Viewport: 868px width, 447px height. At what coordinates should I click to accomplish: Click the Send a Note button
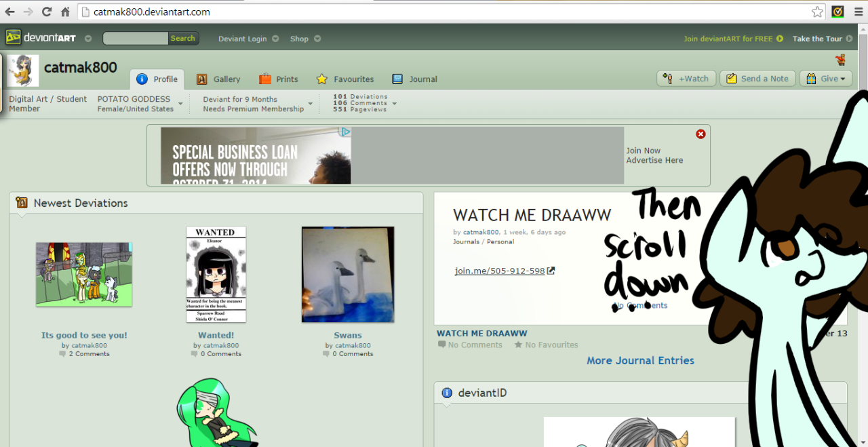757,79
